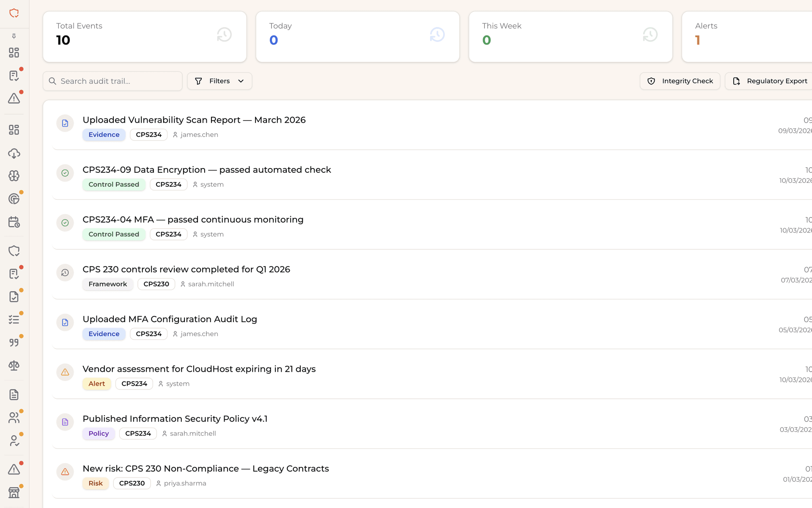Open the quotation marks sidebar icon
The width and height of the screenshot is (812, 508).
(14, 342)
